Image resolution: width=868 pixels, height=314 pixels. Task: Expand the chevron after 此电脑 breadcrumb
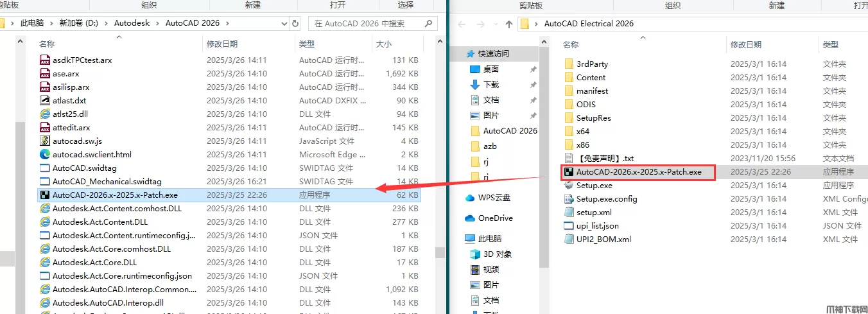click(51, 22)
